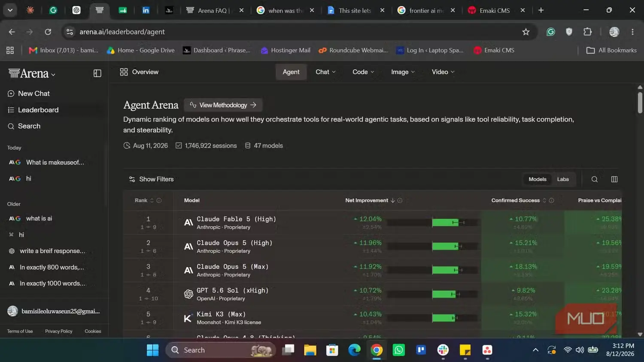Viewport: 644px width, 362px height.
Task: Go back to the previous page
Action: tap(12, 32)
